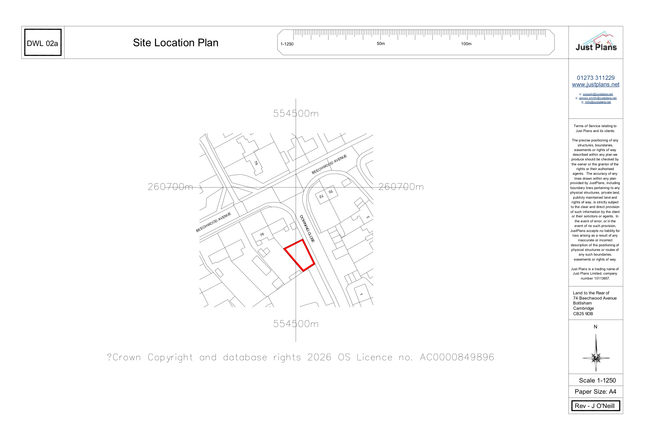
Task: Click the '100m' mark on scale bar
Action: pos(466,44)
